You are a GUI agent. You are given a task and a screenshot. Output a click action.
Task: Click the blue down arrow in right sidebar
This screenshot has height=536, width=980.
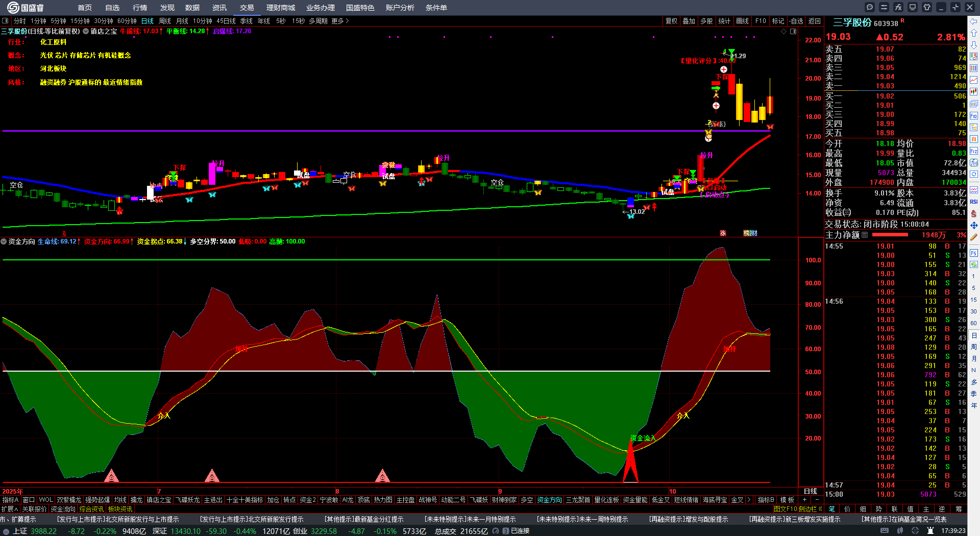click(974, 44)
